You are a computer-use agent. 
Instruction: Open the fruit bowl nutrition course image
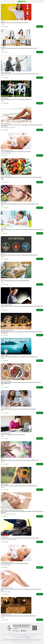tap(16, 167)
